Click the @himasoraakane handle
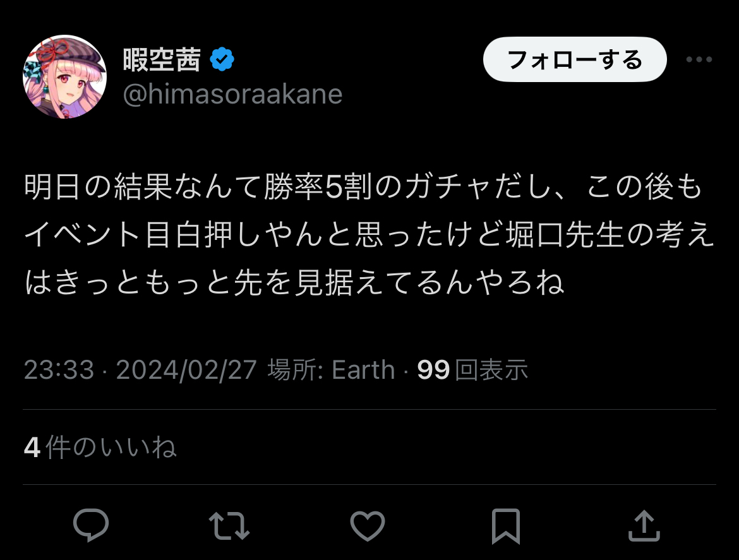 point(232,94)
